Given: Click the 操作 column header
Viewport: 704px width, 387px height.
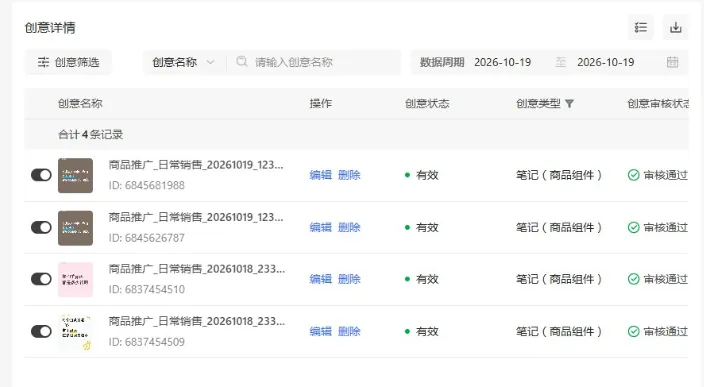Looking at the screenshot, I should (321, 104).
